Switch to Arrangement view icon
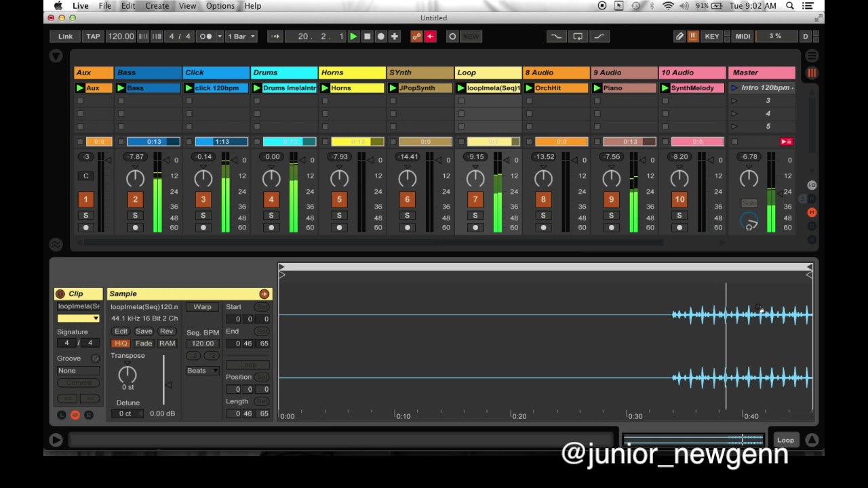 [x=812, y=56]
